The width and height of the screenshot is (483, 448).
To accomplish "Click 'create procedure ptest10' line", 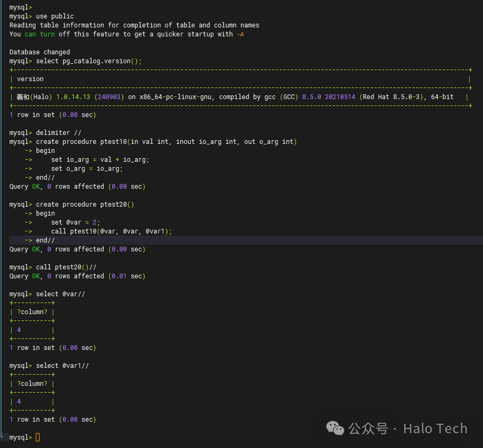I will 166,142.
